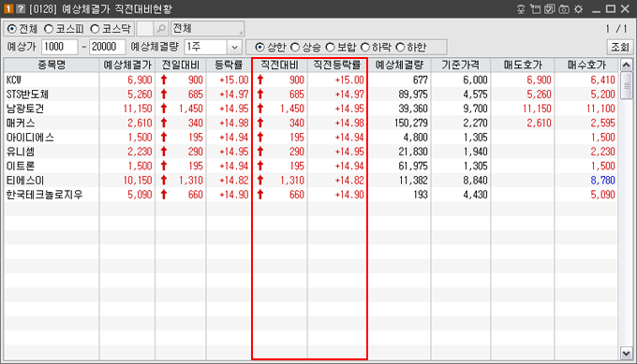Sort by the 전일대비 column header
Viewport: 637px width, 364px height.
pyautogui.click(x=181, y=65)
